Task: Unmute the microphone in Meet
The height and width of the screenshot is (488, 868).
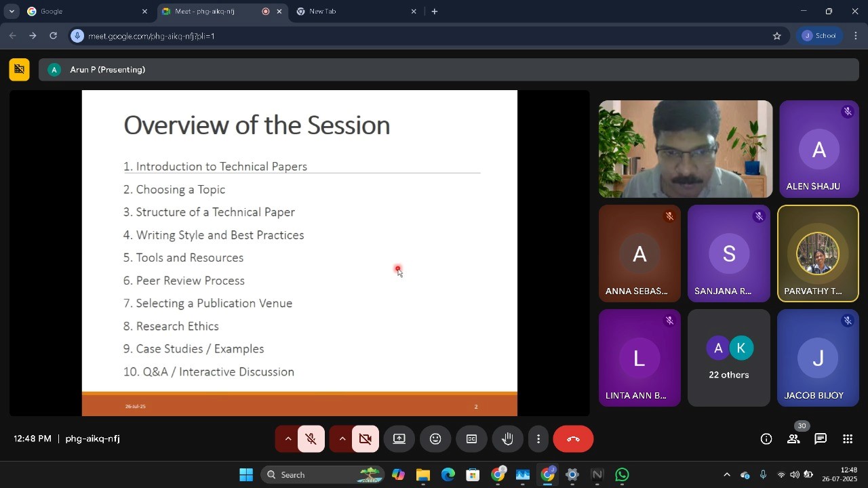Action: 311,439
